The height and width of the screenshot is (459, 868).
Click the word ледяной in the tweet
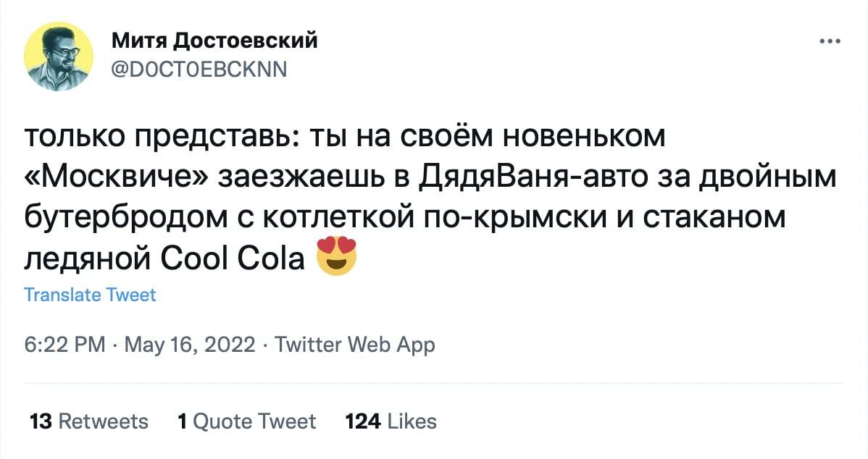85,258
